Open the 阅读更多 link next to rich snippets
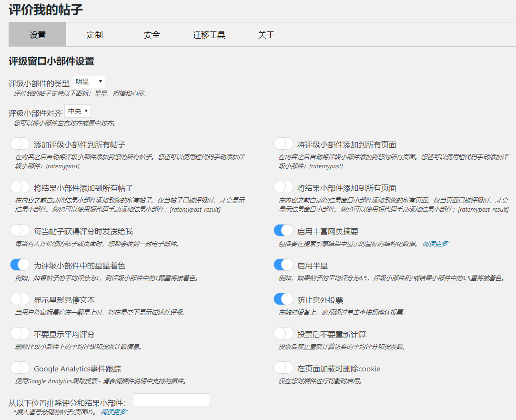The width and height of the screenshot is (516, 420). click(x=435, y=244)
